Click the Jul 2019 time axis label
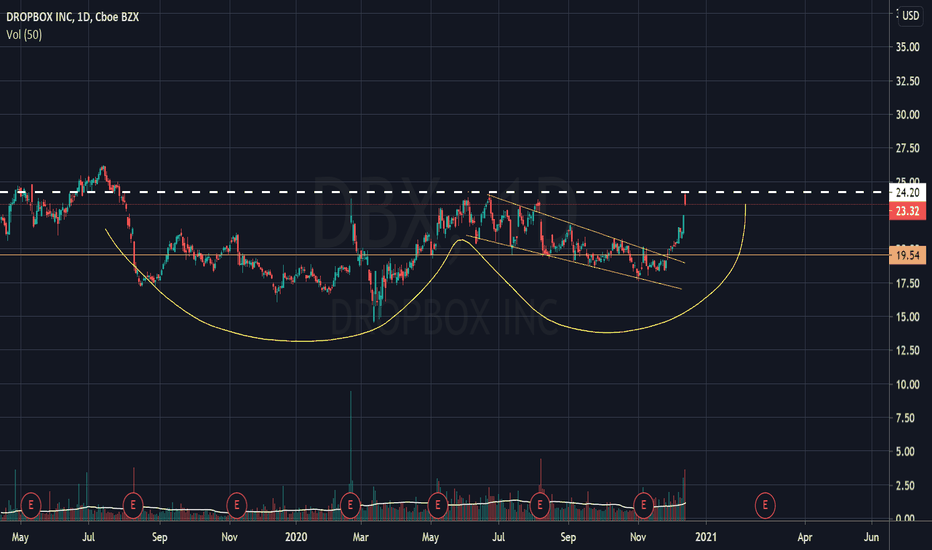The width and height of the screenshot is (932, 550). pos(88,538)
